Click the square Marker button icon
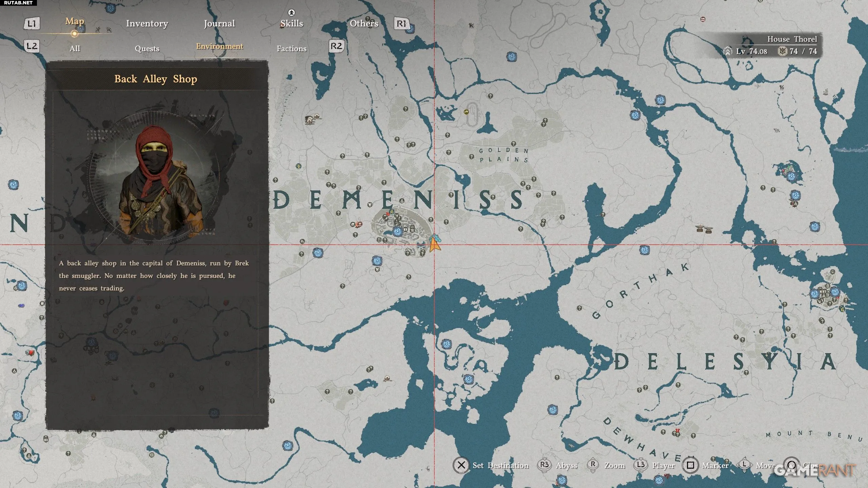 pyautogui.click(x=690, y=465)
